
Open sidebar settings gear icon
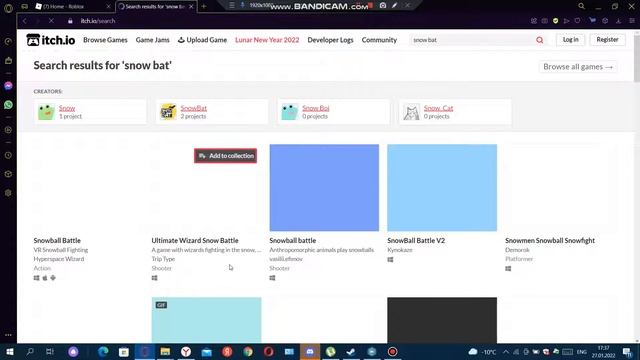click(8, 193)
